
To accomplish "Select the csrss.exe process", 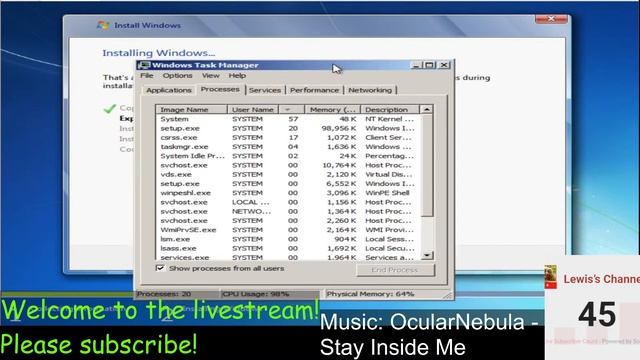I will pos(288,138).
